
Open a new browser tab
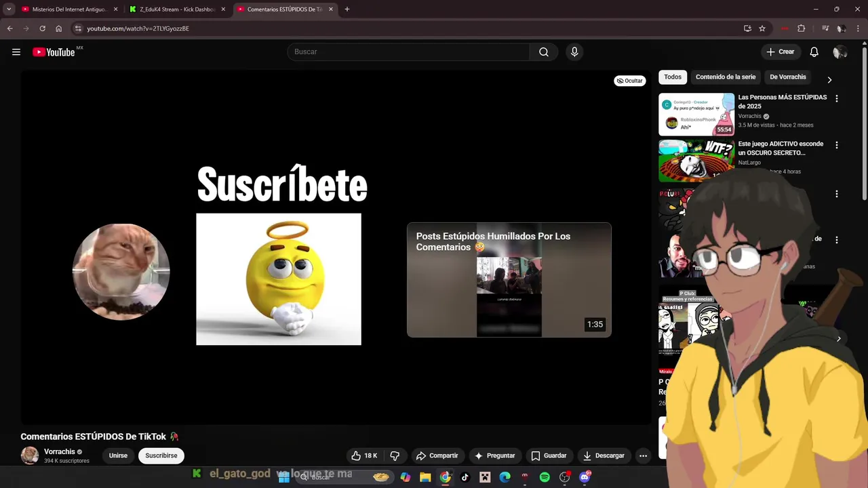tap(347, 9)
